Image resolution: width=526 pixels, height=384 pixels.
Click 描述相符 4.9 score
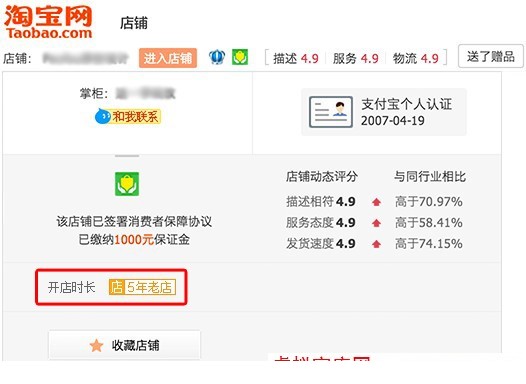(x=321, y=202)
